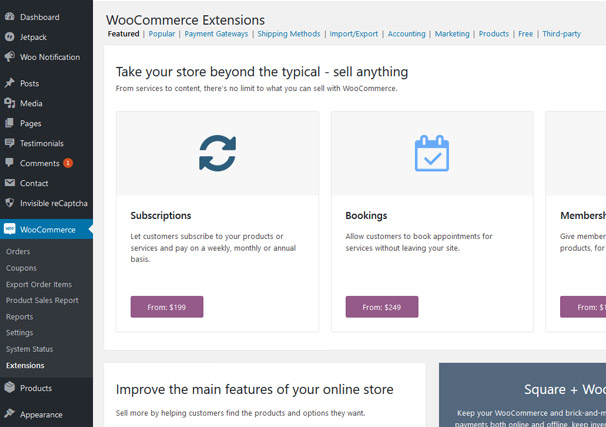Open the Product Sales Report submenu
Screen dimensions: 606x427
pos(42,300)
